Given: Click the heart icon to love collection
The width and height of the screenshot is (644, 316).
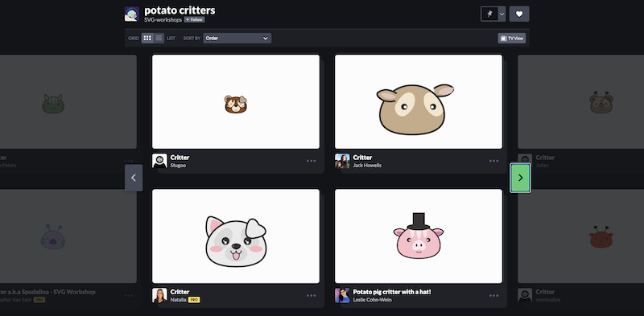Looking at the screenshot, I should pos(519,14).
